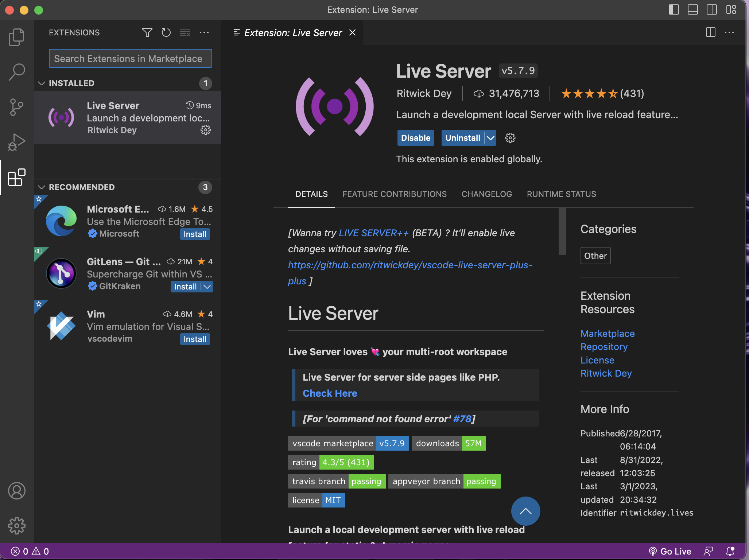Open the Marketplace resource link
The image size is (749, 560).
coord(608,334)
